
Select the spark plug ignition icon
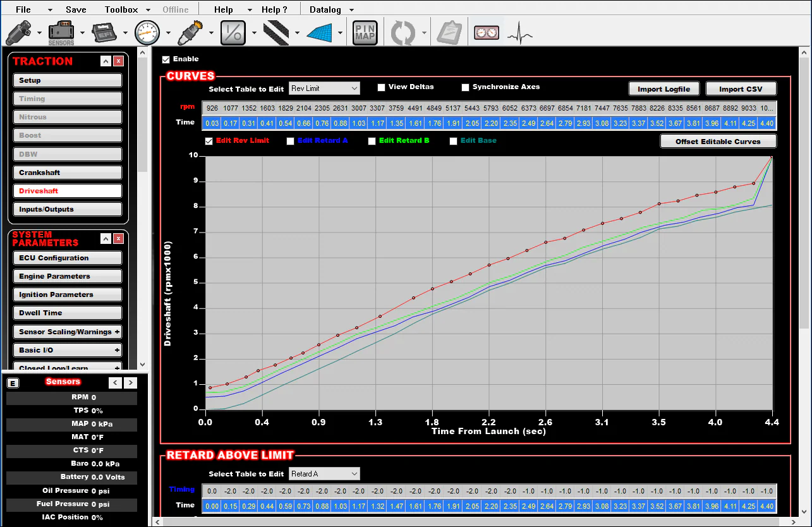(x=191, y=31)
